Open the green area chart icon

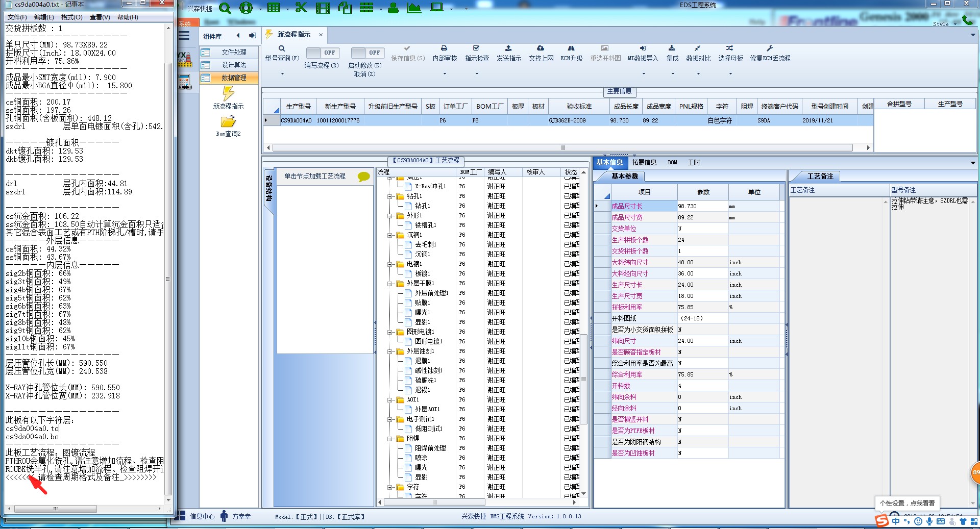coord(414,8)
